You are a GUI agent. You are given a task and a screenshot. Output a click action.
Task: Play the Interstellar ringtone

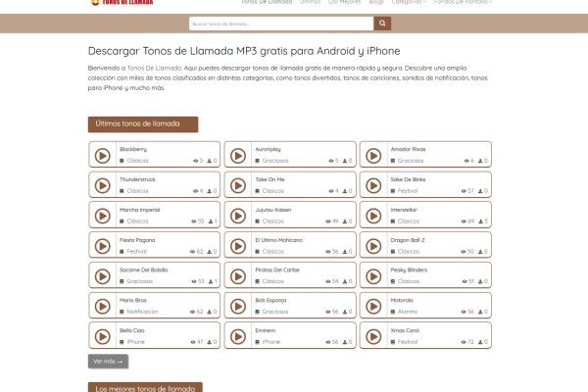[x=373, y=216]
